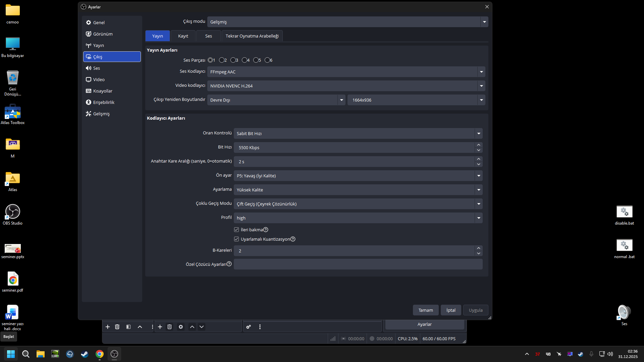Open the Erişebilirlik settings category
644x362 pixels.
click(x=112, y=102)
